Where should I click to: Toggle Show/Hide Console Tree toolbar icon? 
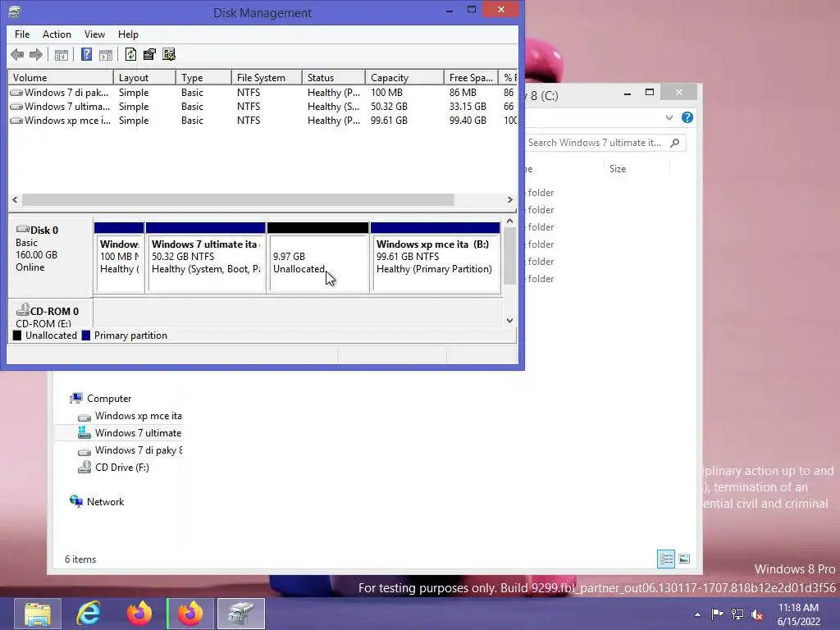click(x=61, y=54)
